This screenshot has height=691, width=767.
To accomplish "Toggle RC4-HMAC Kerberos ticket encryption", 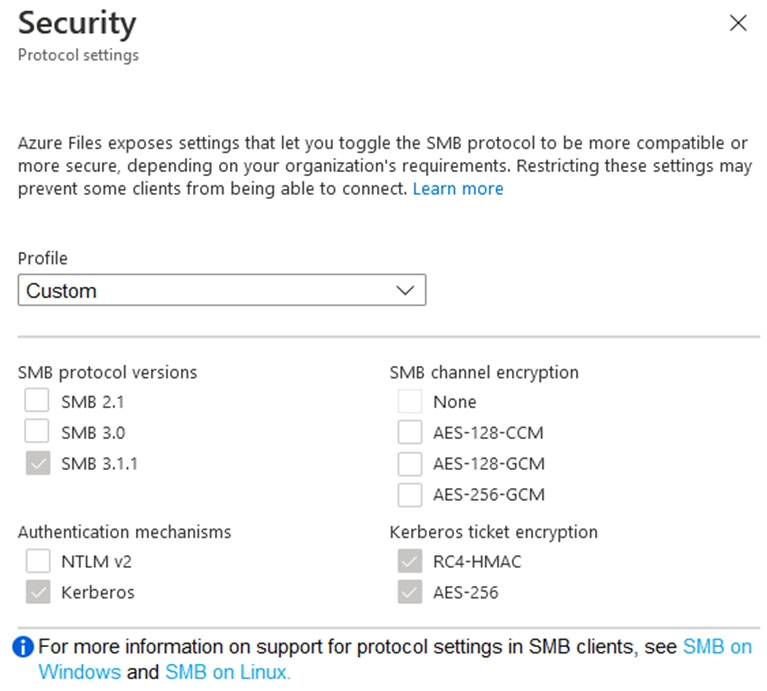I will 410,561.
